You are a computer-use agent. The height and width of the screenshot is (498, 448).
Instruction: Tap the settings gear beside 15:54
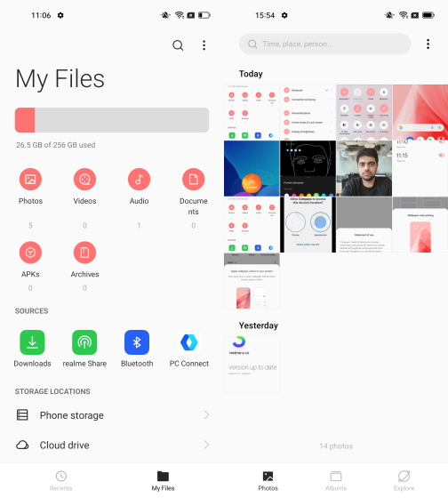coord(284,15)
